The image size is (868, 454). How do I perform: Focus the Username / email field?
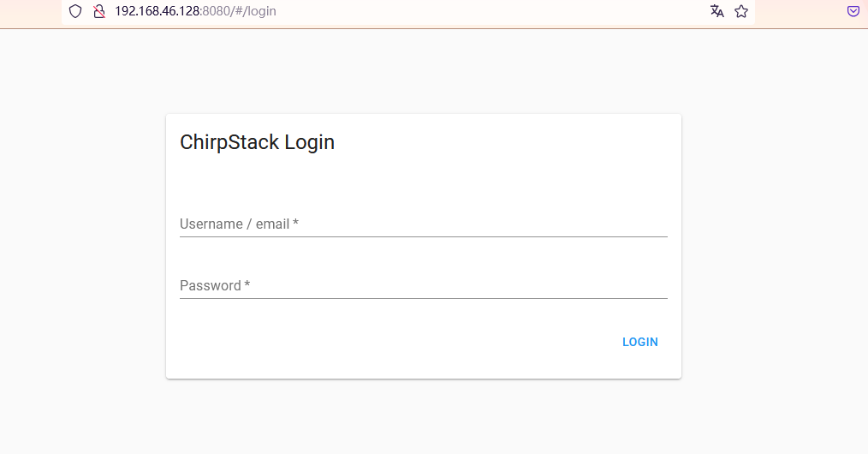(x=424, y=224)
